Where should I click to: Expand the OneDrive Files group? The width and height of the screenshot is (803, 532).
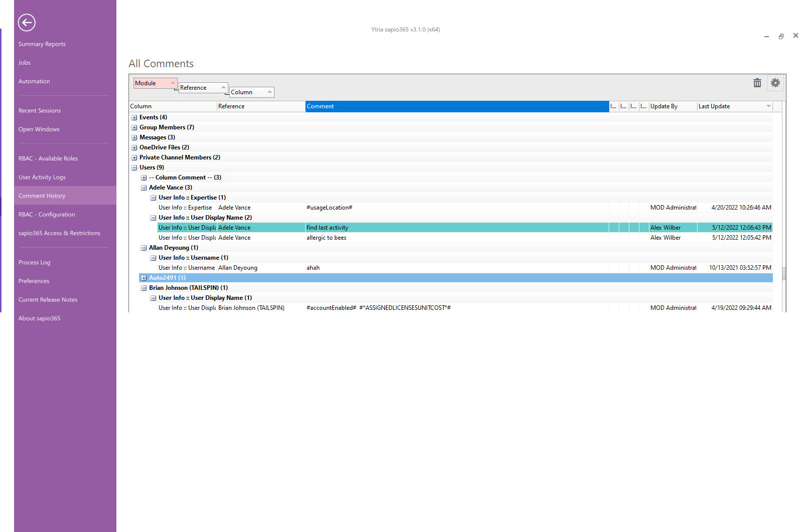[x=135, y=147]
